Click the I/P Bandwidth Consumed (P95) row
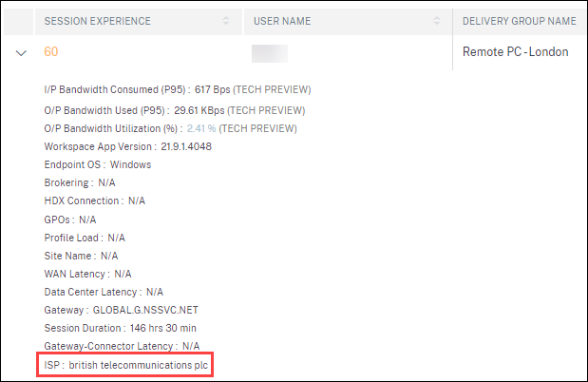 (x=178, y=90)
